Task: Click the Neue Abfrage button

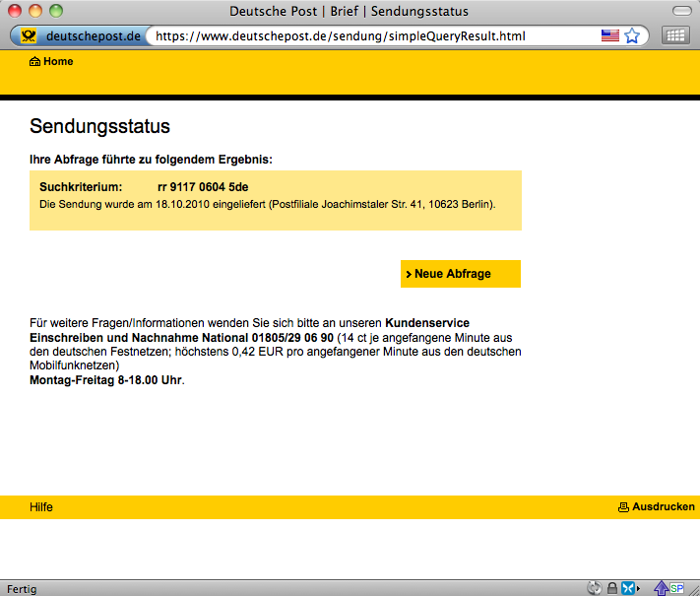Action: pos(460,274)
